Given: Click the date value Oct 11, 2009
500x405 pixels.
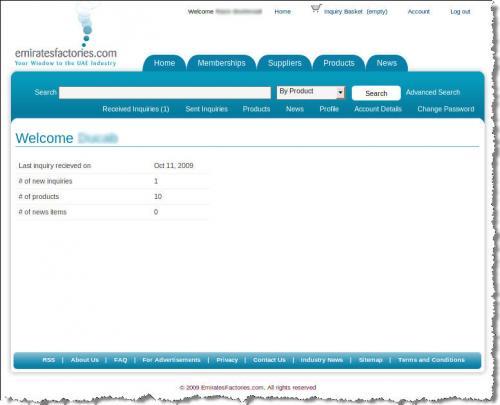Looking at the screenshot, I should [174, 166].
